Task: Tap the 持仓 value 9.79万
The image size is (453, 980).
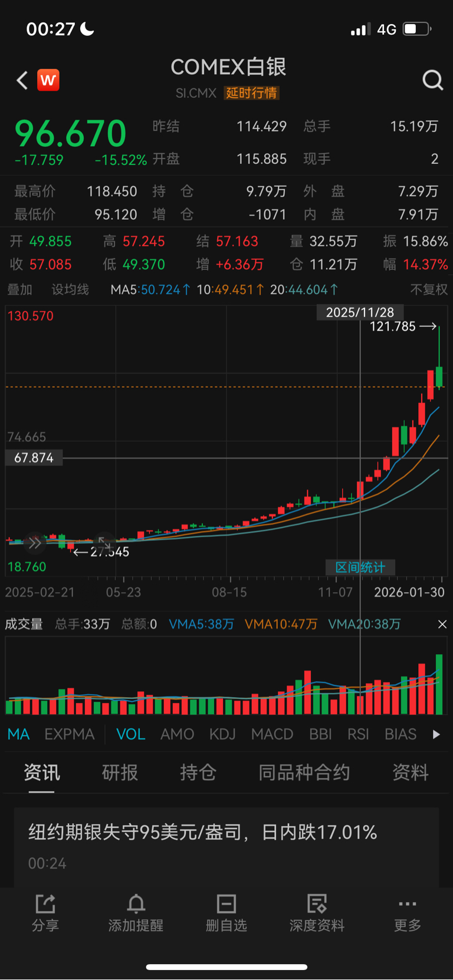Action: click(266, 192)
